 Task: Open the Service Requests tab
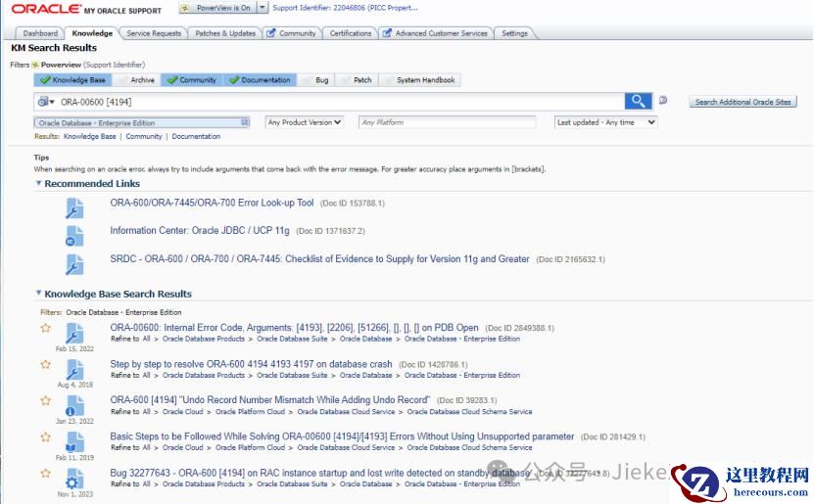click(154, 33)
